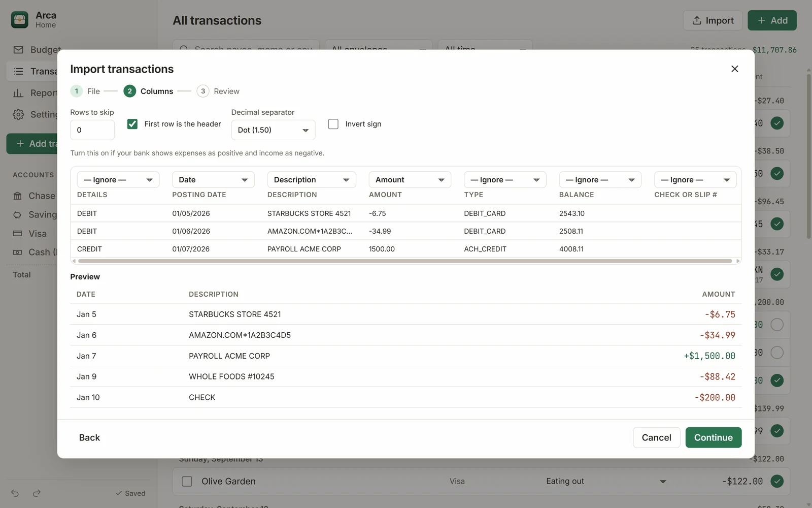
Task: Click the undo arrow icon
Action: 15,493
